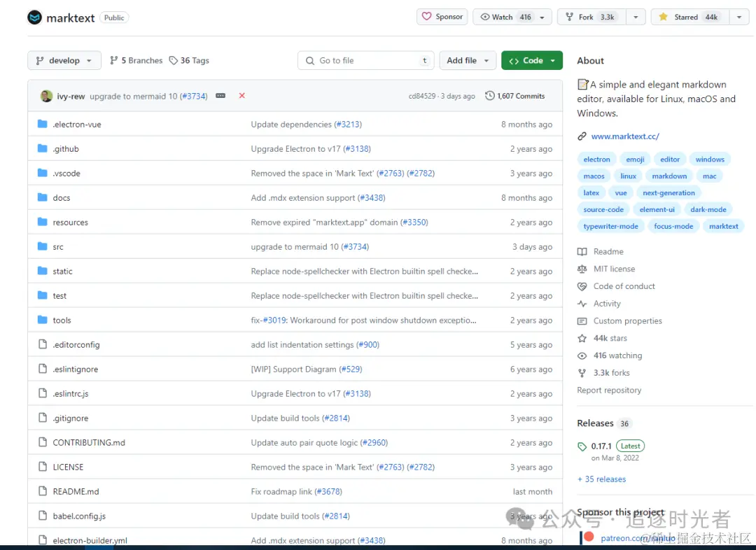Image resolution: width=756 pixels, height=550 pixels.
Task: Open the green Code dropdown
Action: [x=532, y=60]
